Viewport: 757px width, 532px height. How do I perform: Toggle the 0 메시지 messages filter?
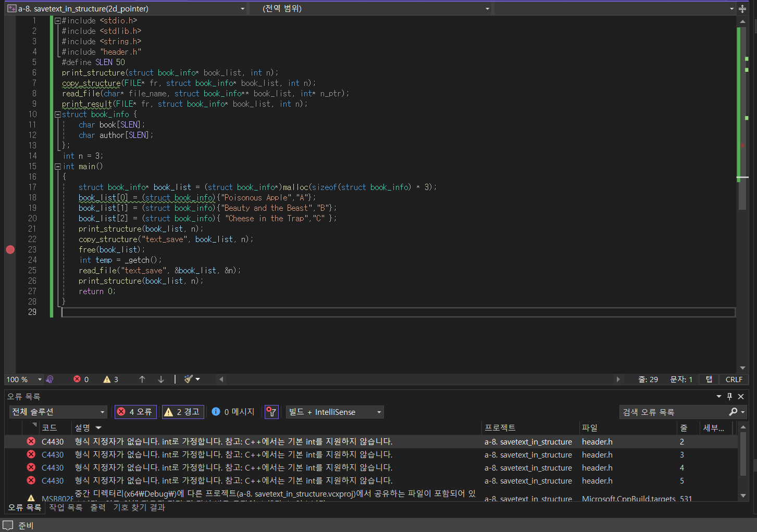233,412
